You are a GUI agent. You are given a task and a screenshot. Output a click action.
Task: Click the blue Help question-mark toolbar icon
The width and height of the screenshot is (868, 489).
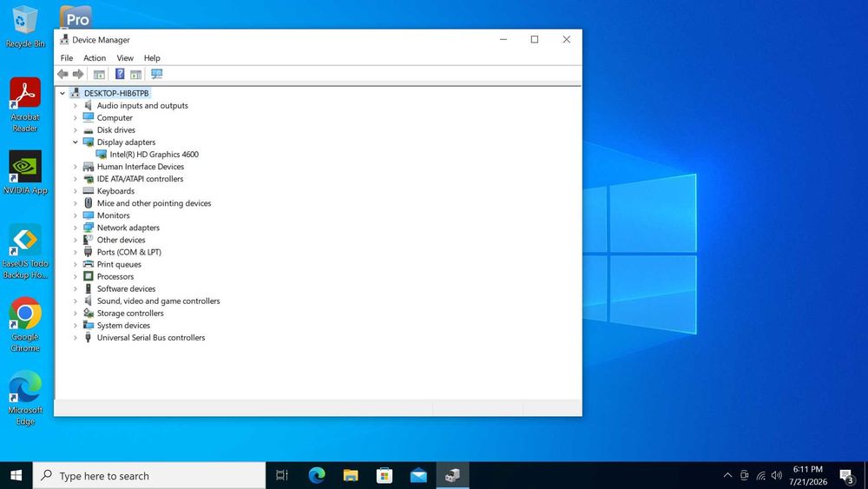120,74
